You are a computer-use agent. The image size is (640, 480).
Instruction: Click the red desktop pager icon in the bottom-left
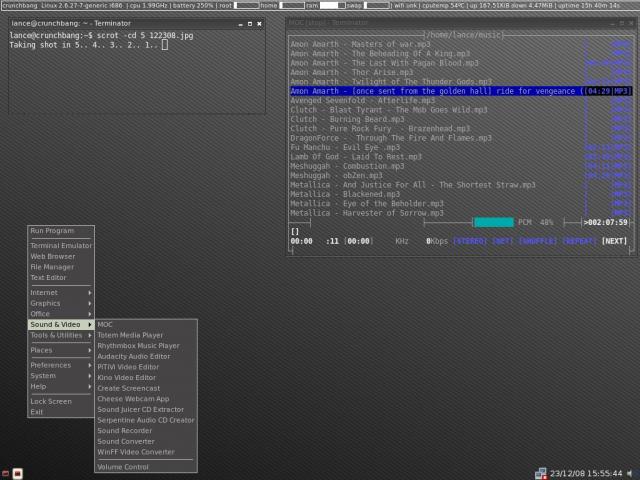click(6, 472)
